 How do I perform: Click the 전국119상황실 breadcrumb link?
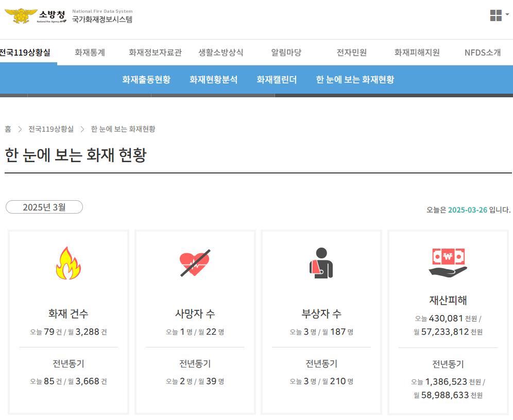(52, 129)
